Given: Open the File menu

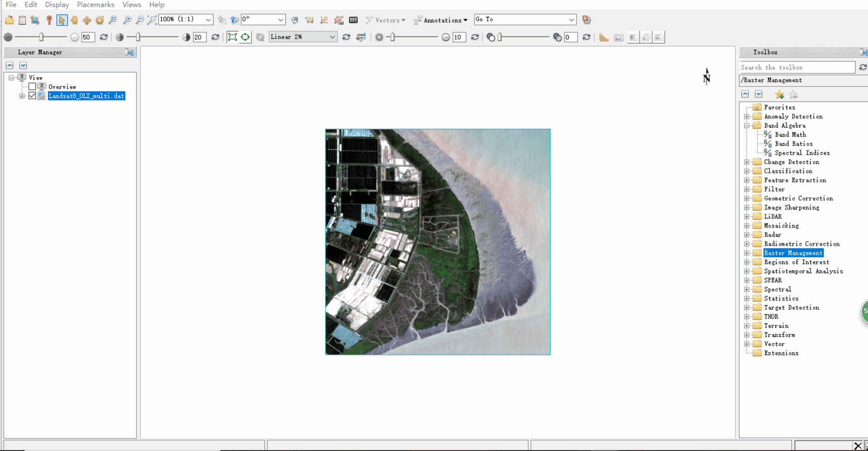Looking at the screenshot, I should click(x=11, y=5).
